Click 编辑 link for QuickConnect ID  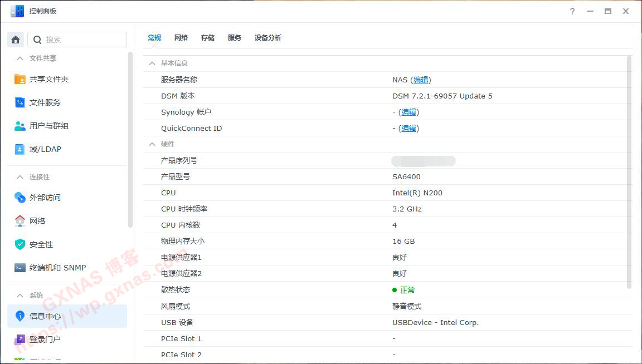tap(408, 129)
